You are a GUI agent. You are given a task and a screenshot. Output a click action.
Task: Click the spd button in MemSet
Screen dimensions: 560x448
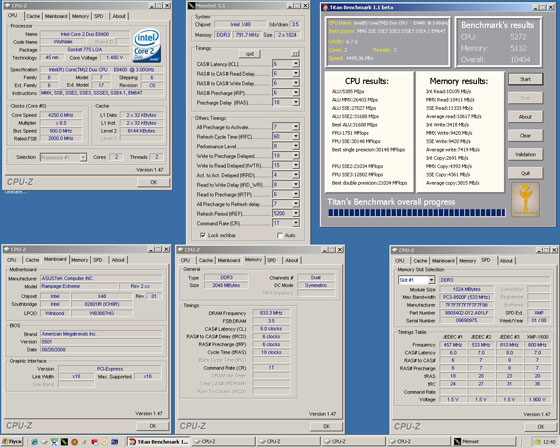[x=250, y=54]
